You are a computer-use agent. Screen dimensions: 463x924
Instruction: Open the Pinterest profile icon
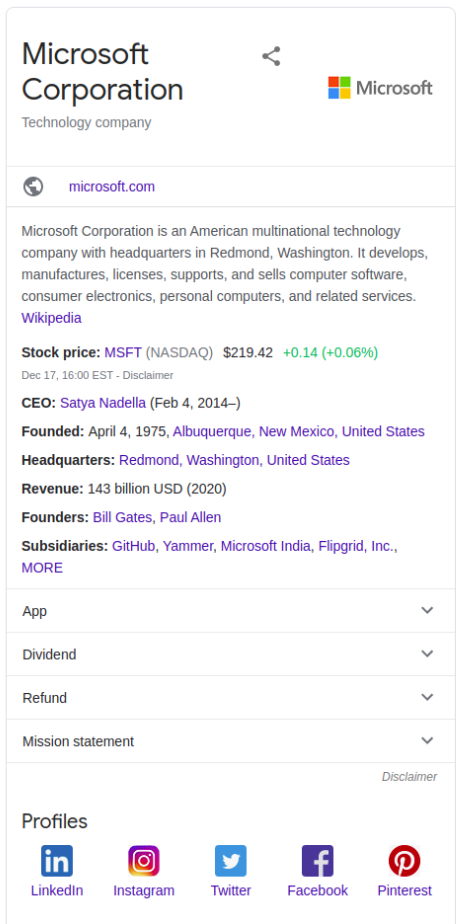[405, 860]
